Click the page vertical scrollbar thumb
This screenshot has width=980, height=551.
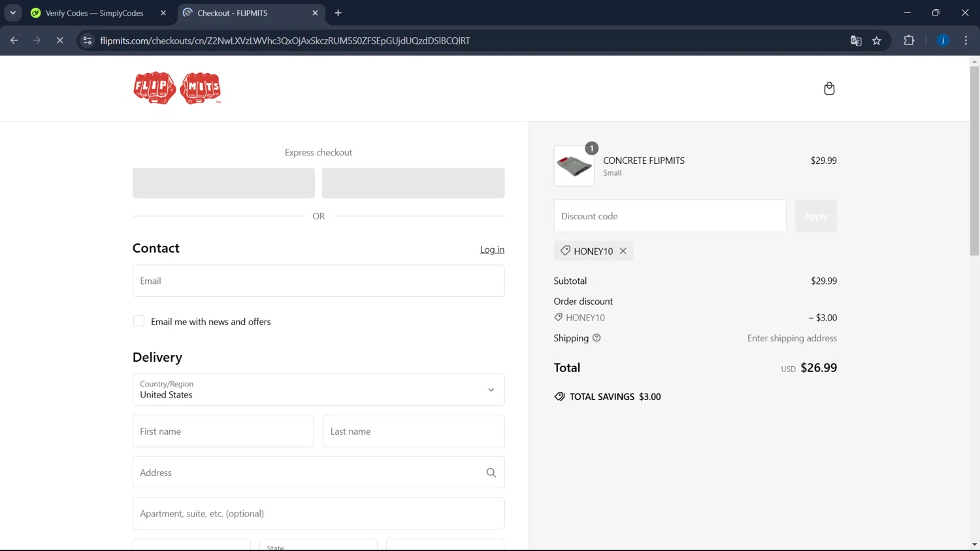coord(974,161)
